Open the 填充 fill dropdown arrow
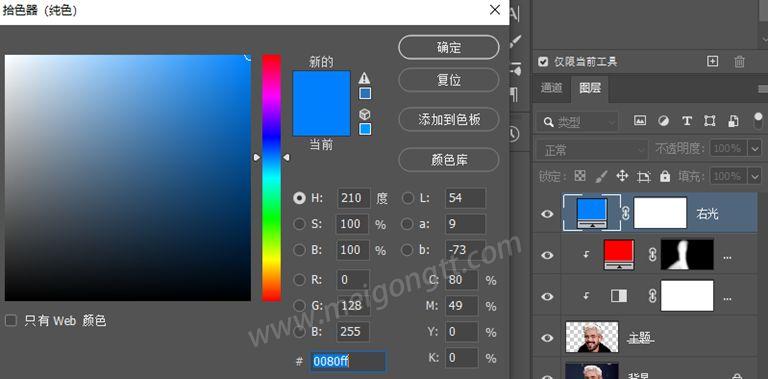This screenshot has width=768, height=379. click(755, 176)
